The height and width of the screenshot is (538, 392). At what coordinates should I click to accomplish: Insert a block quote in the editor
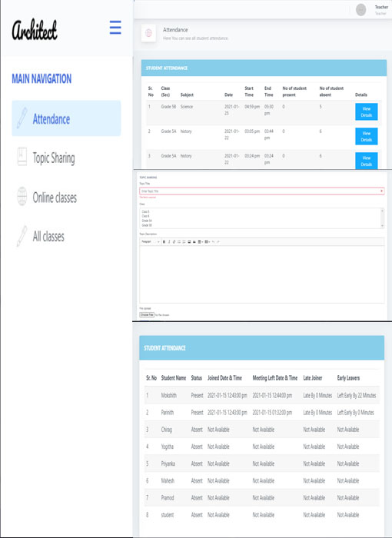[x=194, y=241]
